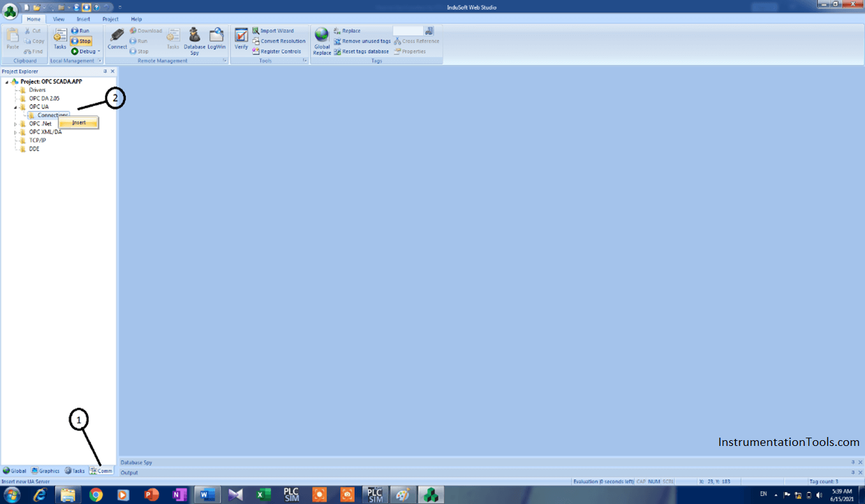865x504 pixels.
Task: Toggle auto-hide pin on Project Explorer
Action: point(105,71)
